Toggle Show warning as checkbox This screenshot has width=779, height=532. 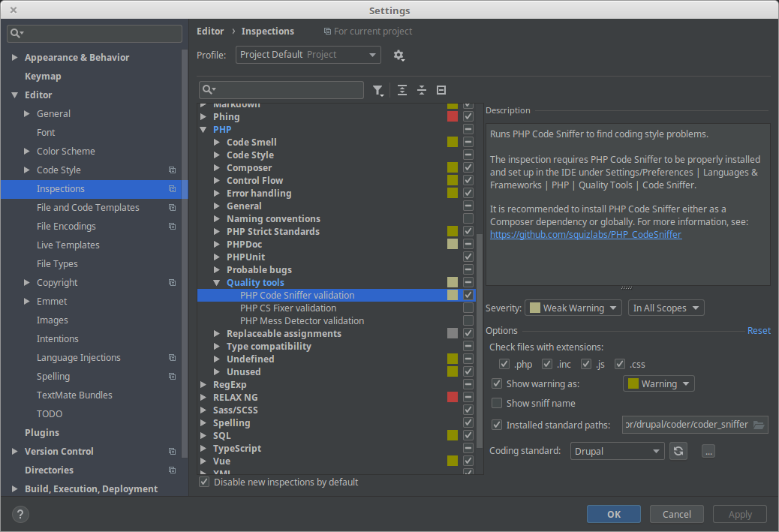(496, 383)
